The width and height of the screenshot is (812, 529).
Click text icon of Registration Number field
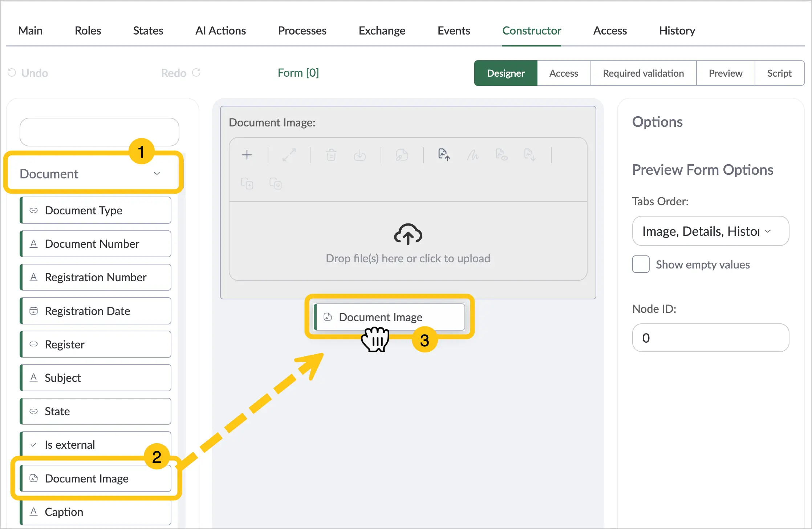34,277
